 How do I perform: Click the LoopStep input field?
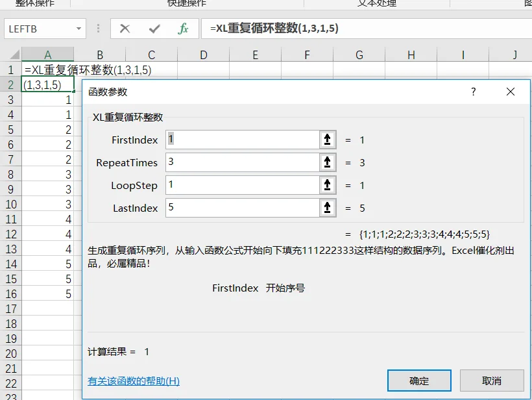(243, 184)
